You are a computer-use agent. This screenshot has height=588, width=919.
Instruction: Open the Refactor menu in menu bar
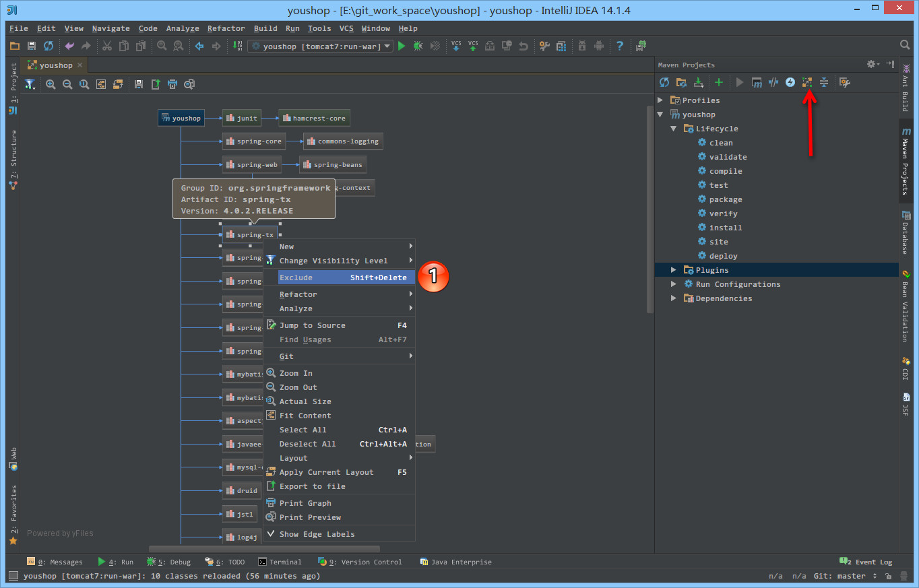coord(226,28)
